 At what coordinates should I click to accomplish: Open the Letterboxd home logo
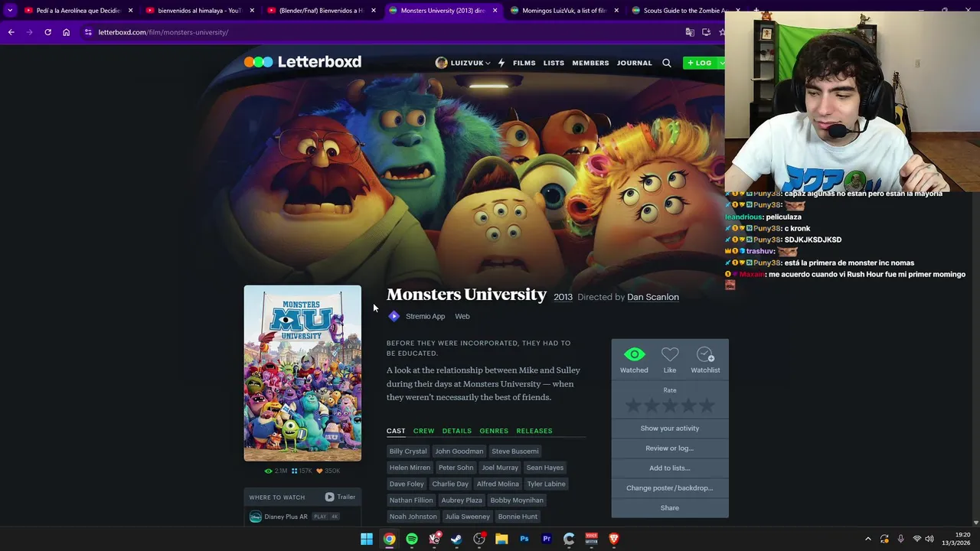point(302,62)
